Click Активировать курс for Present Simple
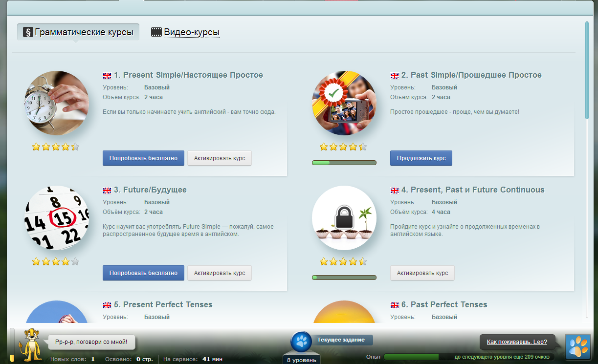Screen dimensions: 598x364 point(220,158)
